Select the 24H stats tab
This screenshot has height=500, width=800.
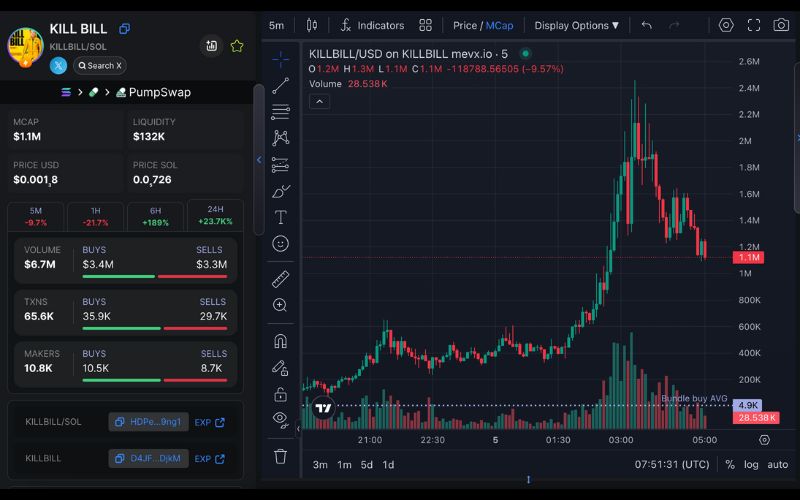click(215, 215)
